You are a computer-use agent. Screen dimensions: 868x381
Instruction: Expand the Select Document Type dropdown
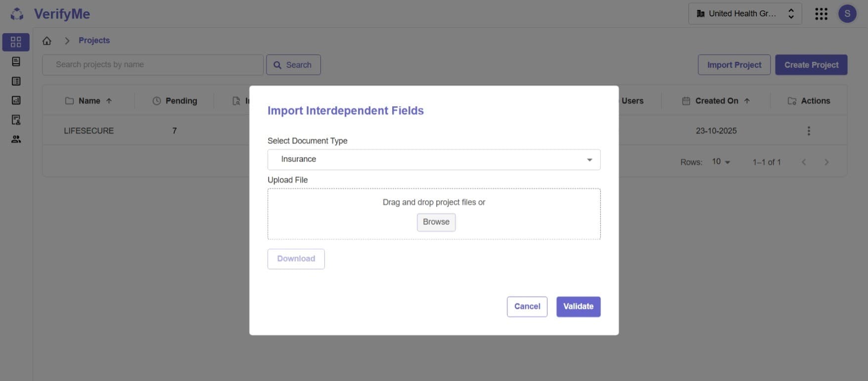[x=434, y=160]
